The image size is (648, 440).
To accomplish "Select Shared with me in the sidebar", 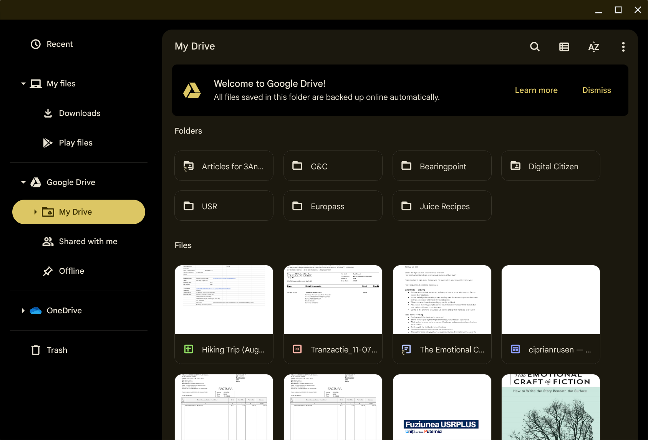I will click(79, 241).
